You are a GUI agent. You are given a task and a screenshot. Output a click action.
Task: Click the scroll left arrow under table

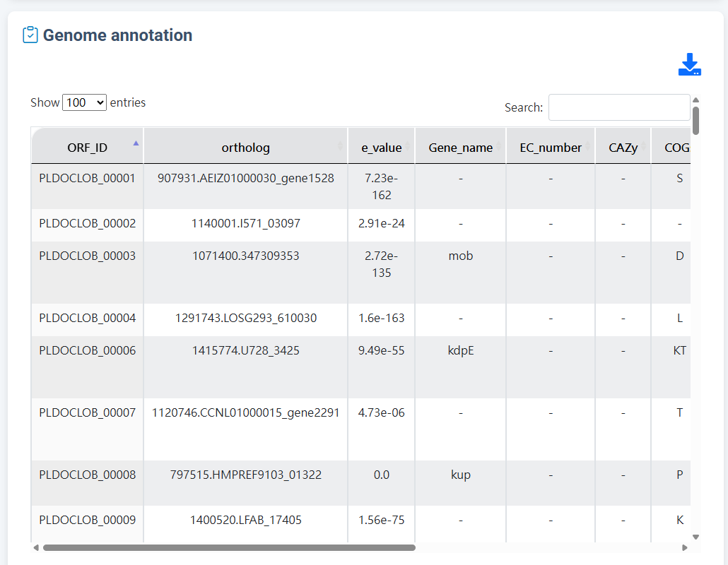click(x=36, y=547)
